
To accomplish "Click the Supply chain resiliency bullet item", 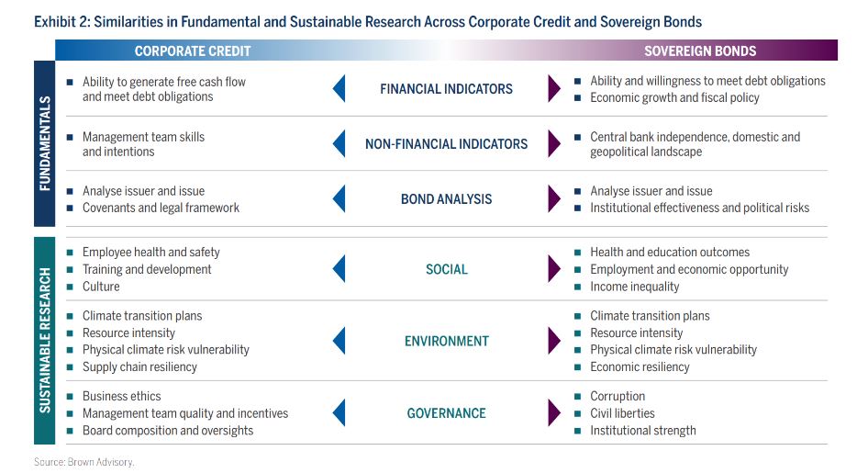I will [139, 367].
